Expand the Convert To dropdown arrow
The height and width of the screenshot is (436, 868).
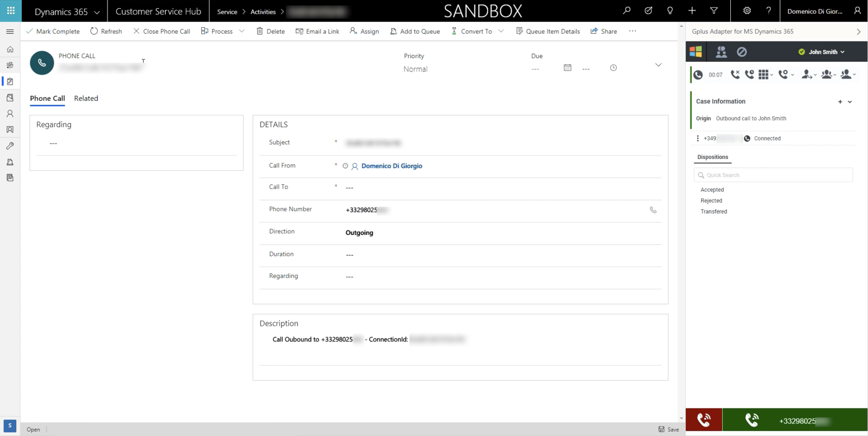501,31
